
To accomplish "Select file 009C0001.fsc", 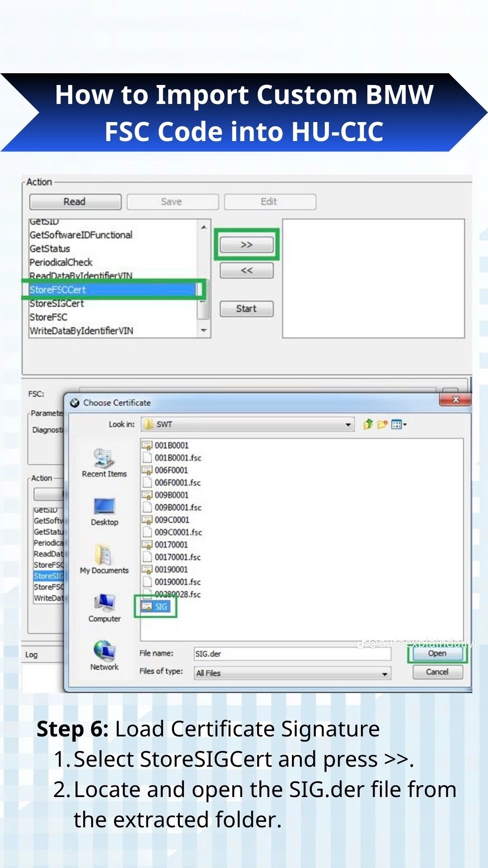I will (x=172, y=533).
